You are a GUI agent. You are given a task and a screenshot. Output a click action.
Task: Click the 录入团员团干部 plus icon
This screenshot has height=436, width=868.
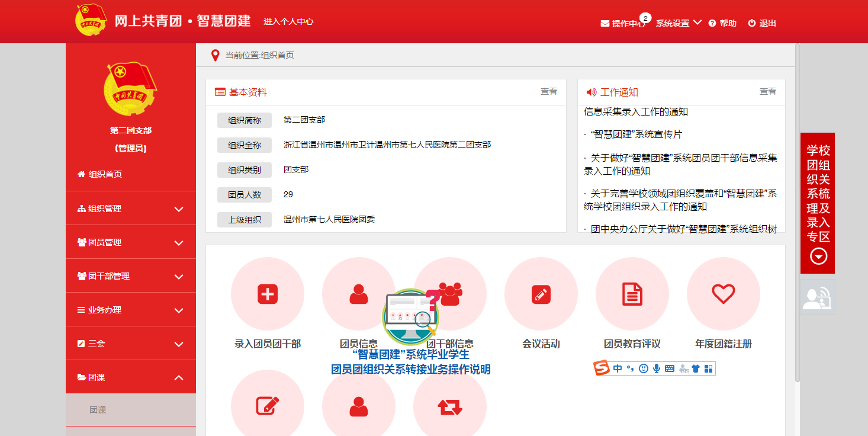pos(268,294)
